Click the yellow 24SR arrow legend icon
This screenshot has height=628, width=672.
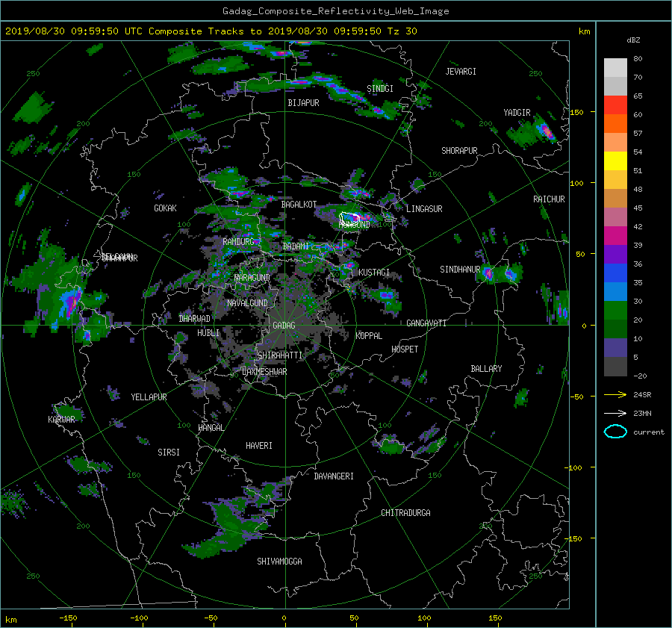coord(615,394)
